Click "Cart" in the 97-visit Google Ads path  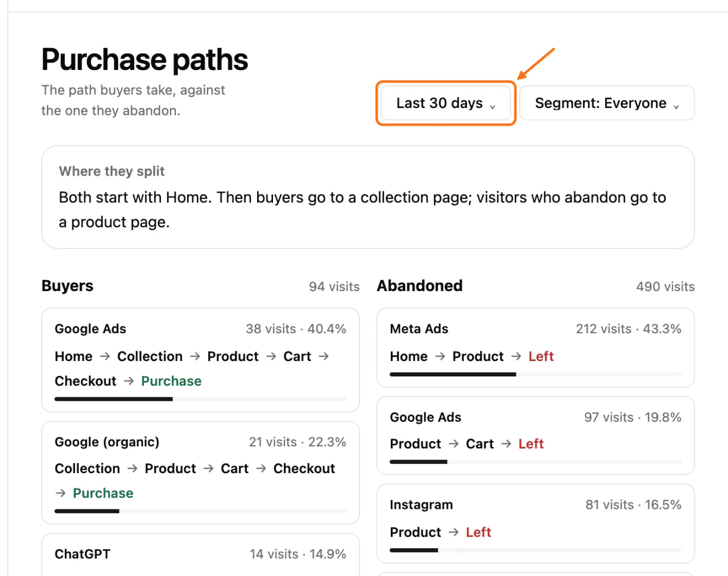[480, 444]
